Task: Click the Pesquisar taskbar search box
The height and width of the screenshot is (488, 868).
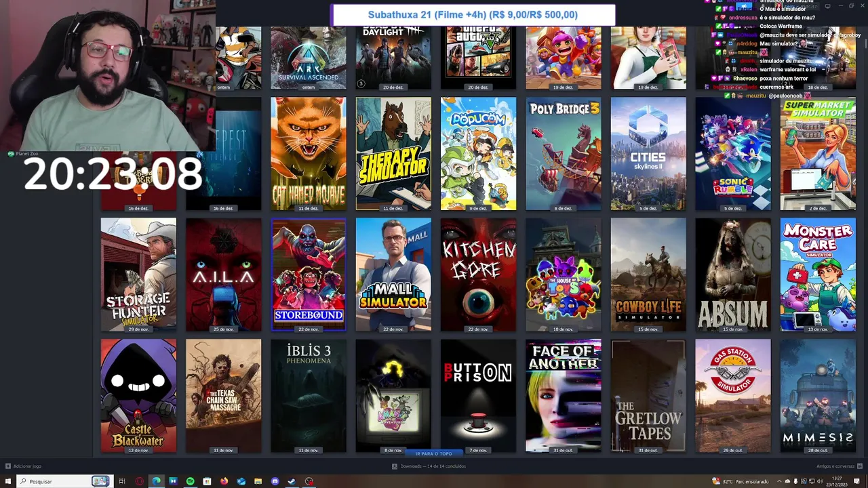Action: [x=64, y=481]
